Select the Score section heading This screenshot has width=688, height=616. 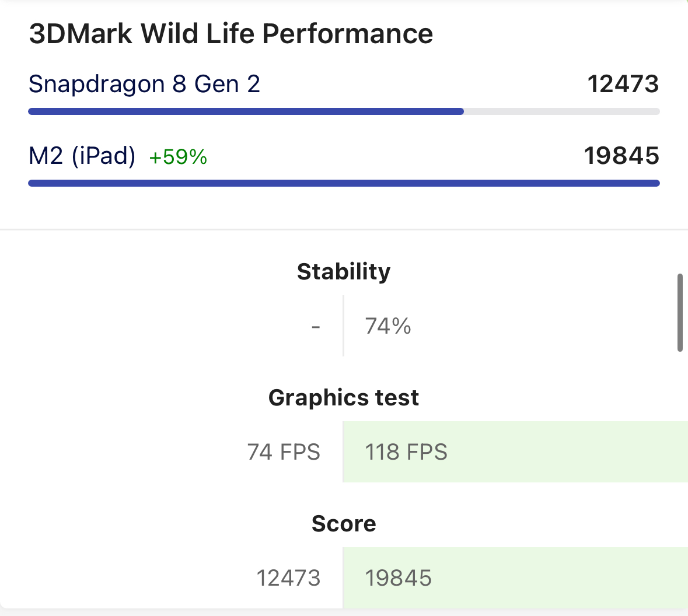tap(344, 524)
